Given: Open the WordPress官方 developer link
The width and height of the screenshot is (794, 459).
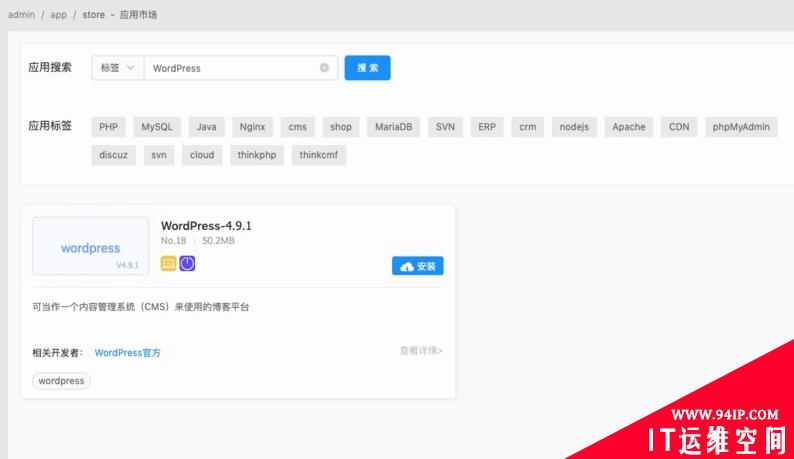Looking at the screenshot, I should [128, 353].
